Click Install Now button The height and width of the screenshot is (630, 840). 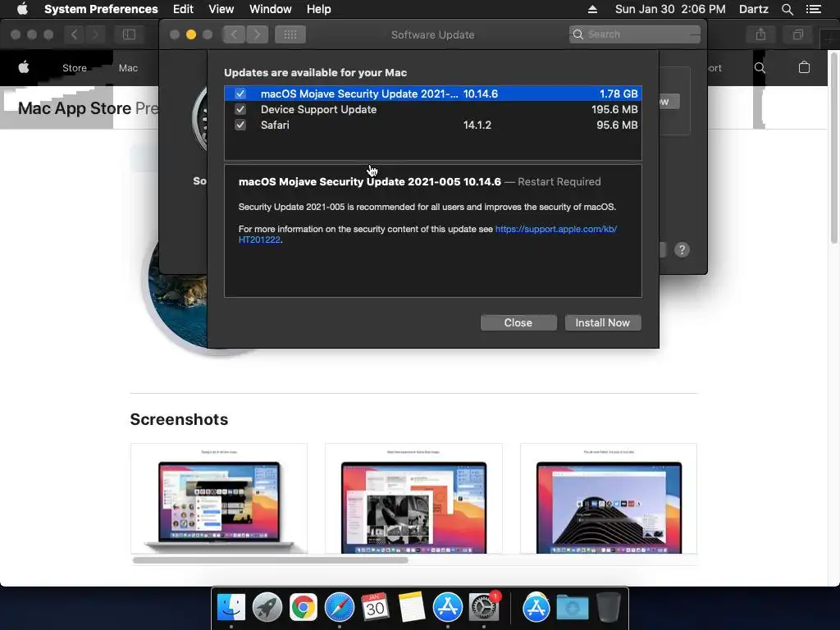(603, 322)
